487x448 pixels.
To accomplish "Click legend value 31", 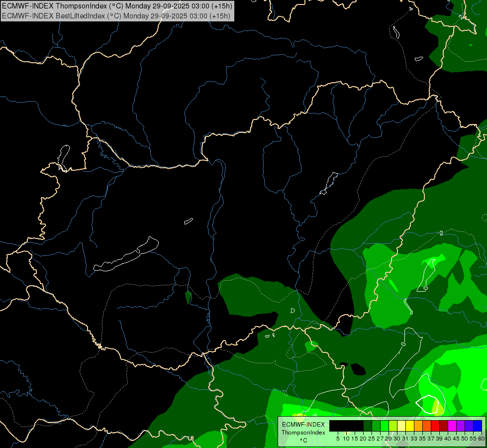I will pos(405,439).
